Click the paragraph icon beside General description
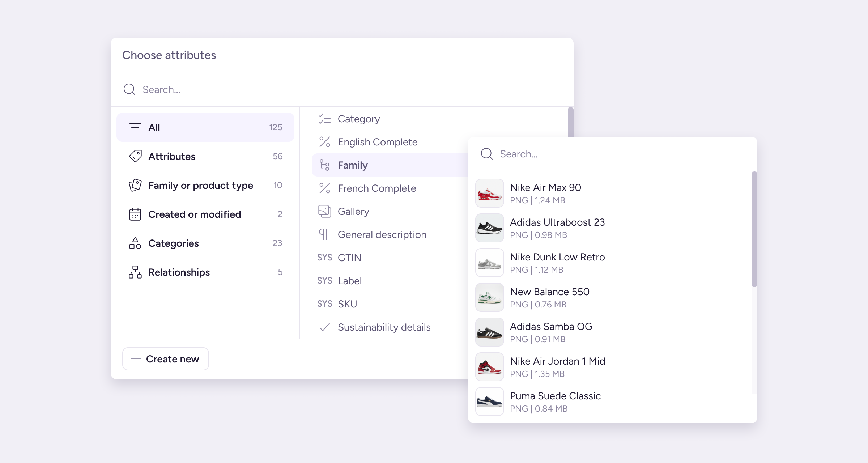This screenshot has width=868, height=463. click(325, 234)
